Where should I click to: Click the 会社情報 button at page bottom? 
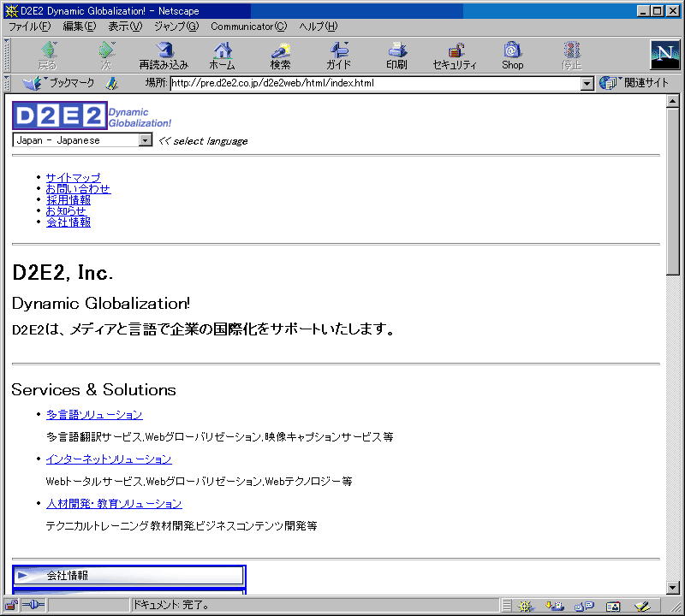pos(129,576)
